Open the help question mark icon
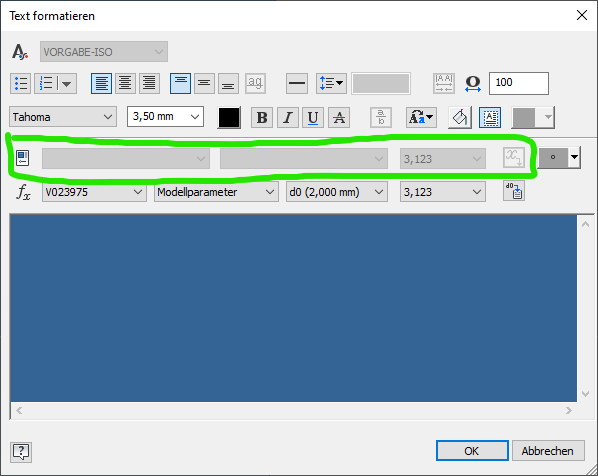This screenshot has width=598, height=476. [x=21, y=452]
